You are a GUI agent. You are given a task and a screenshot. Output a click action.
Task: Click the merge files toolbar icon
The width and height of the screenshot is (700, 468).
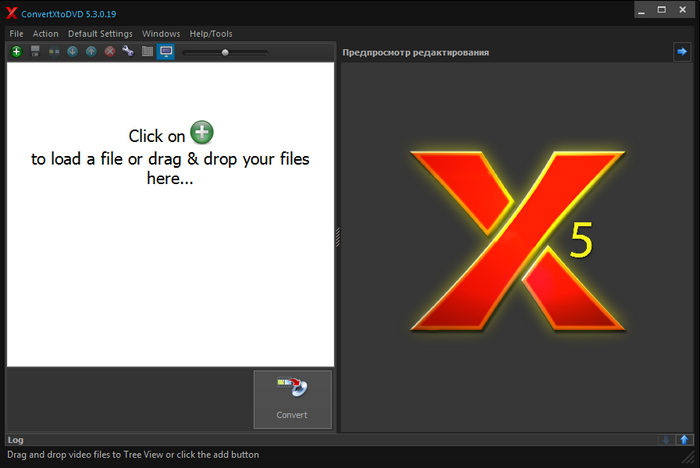54,52
